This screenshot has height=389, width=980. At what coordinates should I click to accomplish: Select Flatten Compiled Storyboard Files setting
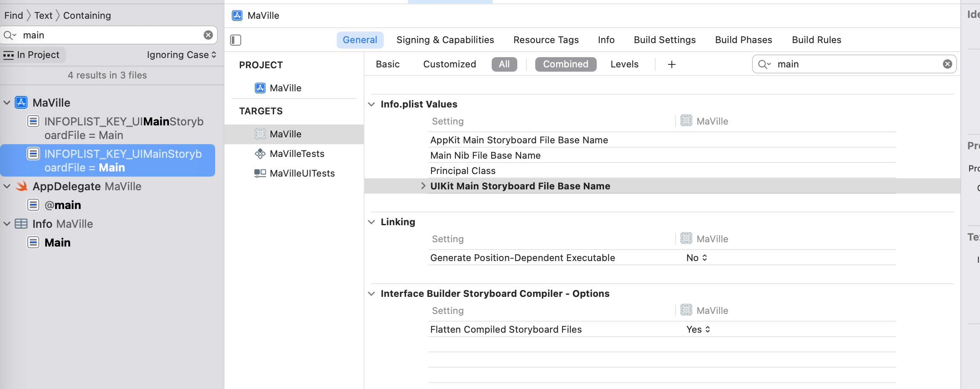506,329
